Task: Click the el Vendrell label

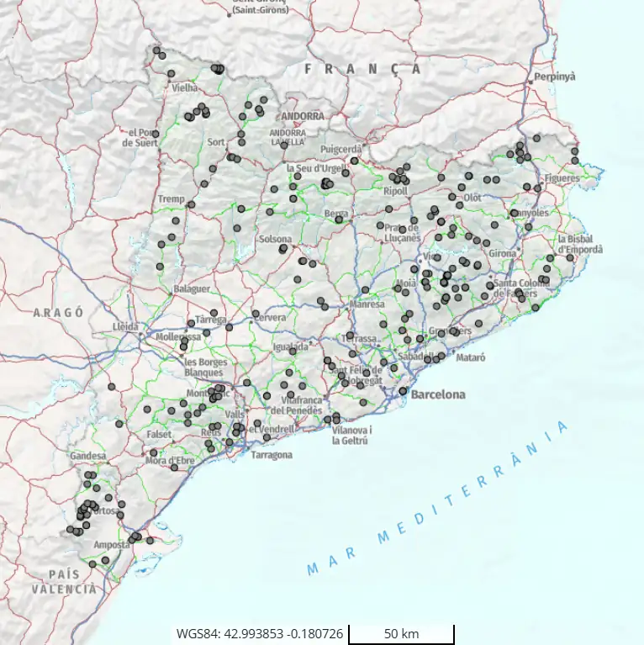Action: pyautogui.click(x=271, y=429)
